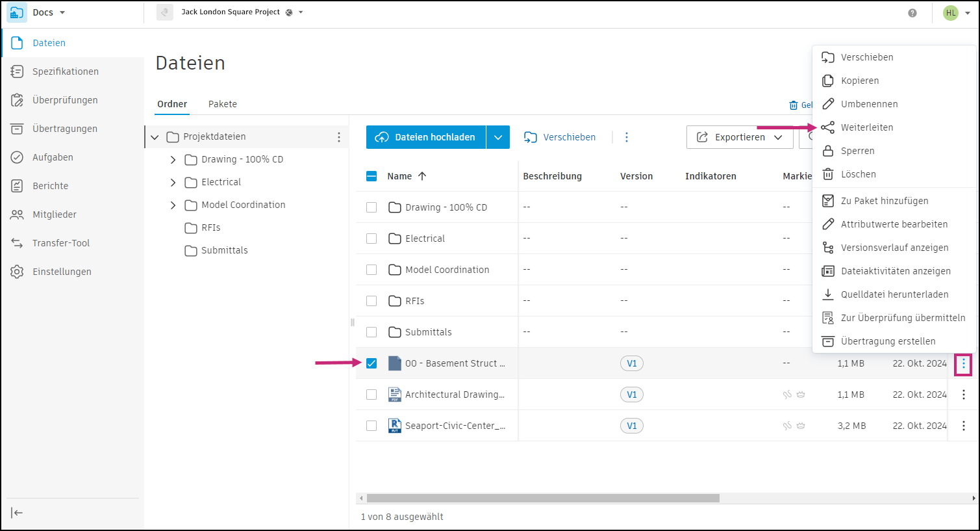Expand the Electrical folder in the tree
Image resolution: width=980 pixels, height=531 pixels.
point(173,183)
